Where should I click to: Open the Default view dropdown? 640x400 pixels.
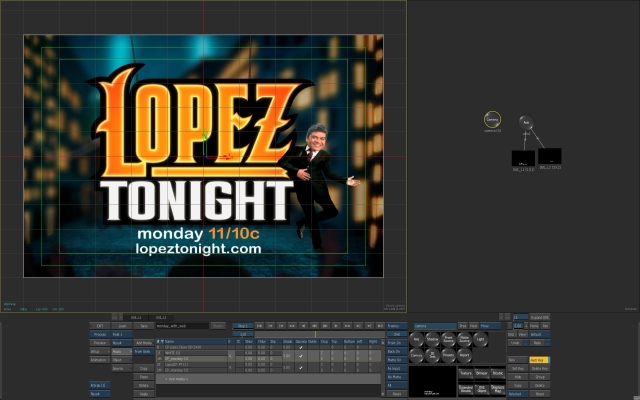540,334
